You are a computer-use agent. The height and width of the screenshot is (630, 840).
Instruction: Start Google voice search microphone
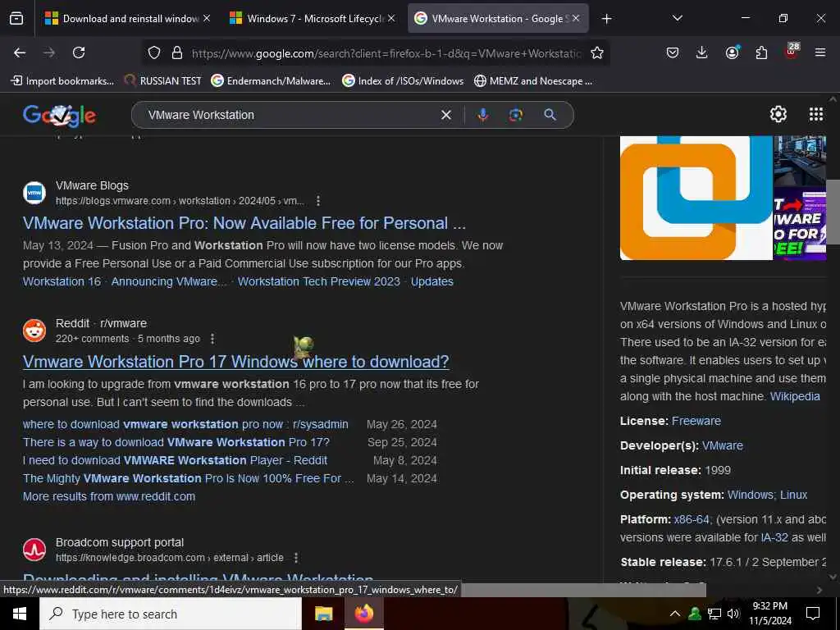click(x=482, y=115)
